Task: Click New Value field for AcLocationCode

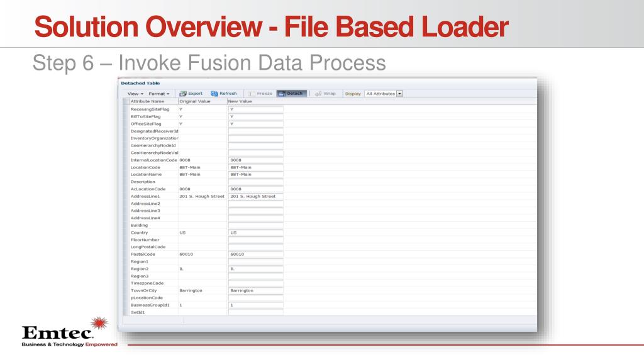Action: (255, 189)
